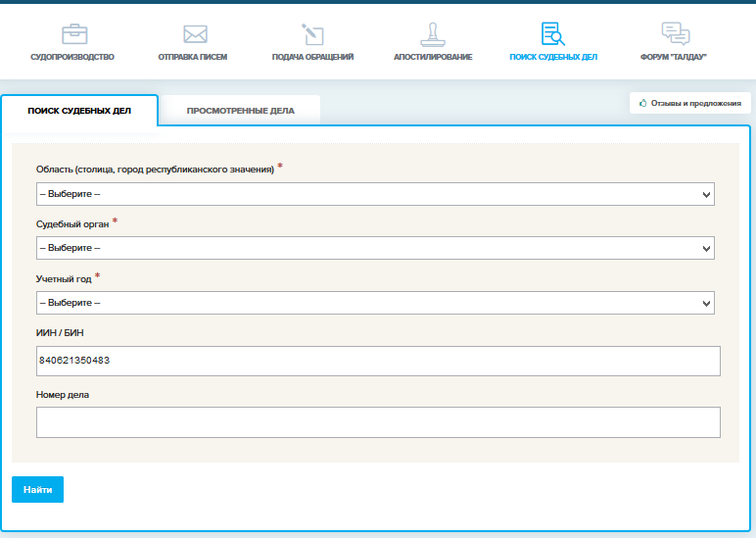
Task: Click the thumbs-up icon in Отзывы и предложения
Action: 642,103
